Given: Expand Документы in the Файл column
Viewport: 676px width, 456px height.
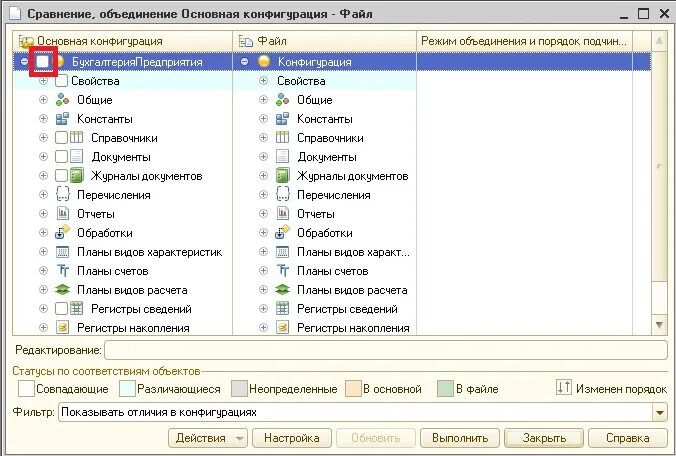Looking at the screenshot, I should click(263, 156).
